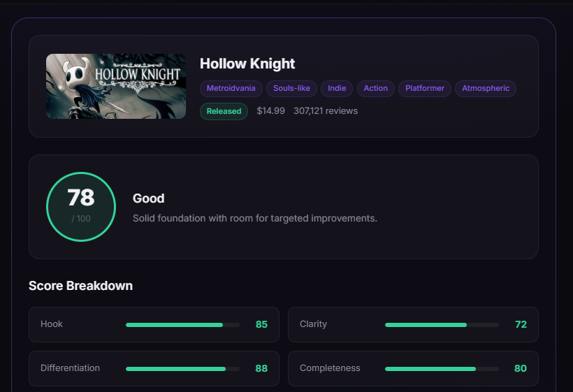Click the Differentiation score bar
This screenshot has height=392, width=573.
[182, 369]
